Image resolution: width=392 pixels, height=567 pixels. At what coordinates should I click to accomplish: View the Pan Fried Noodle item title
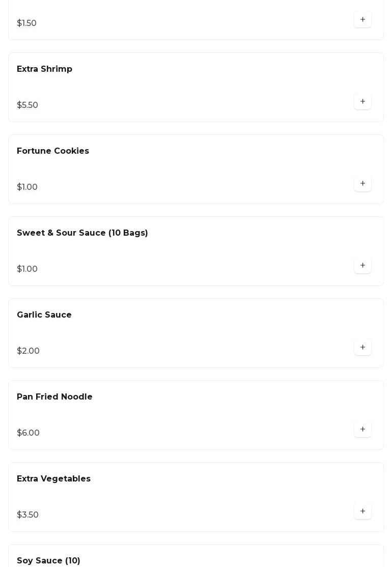click(x=54, y=397)
